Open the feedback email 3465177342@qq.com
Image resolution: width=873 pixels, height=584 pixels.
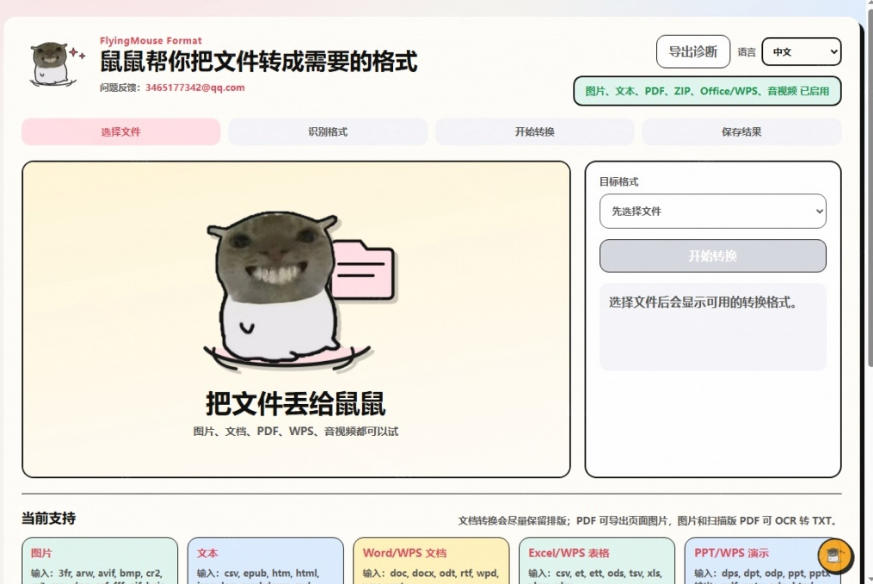195,87
